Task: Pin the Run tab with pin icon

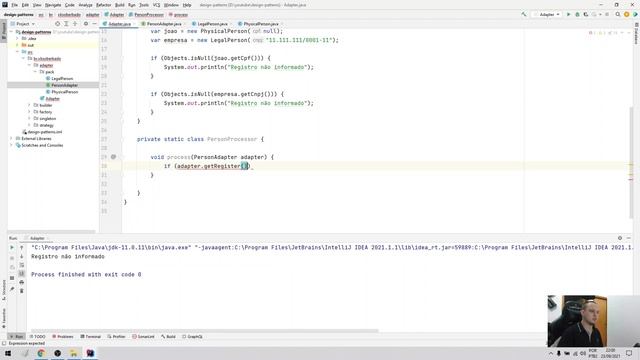Action: [12, 289]
